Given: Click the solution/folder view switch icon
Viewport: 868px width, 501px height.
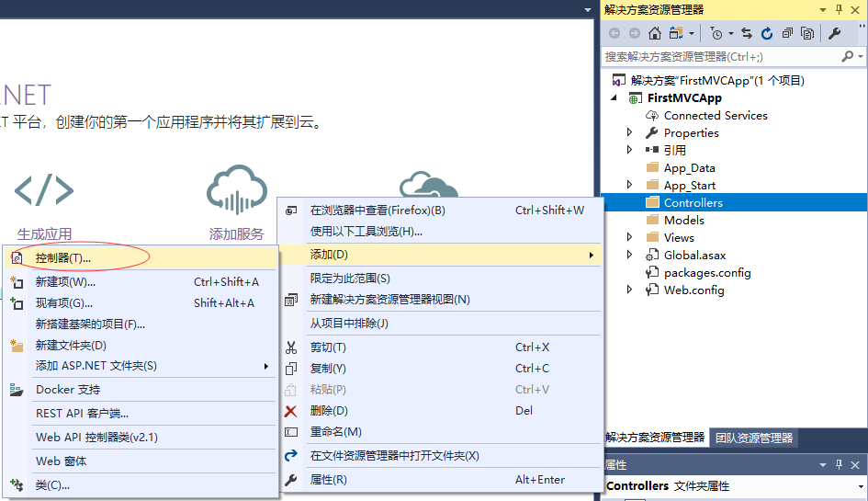Looking at the screenshot, I should point(677,33).
